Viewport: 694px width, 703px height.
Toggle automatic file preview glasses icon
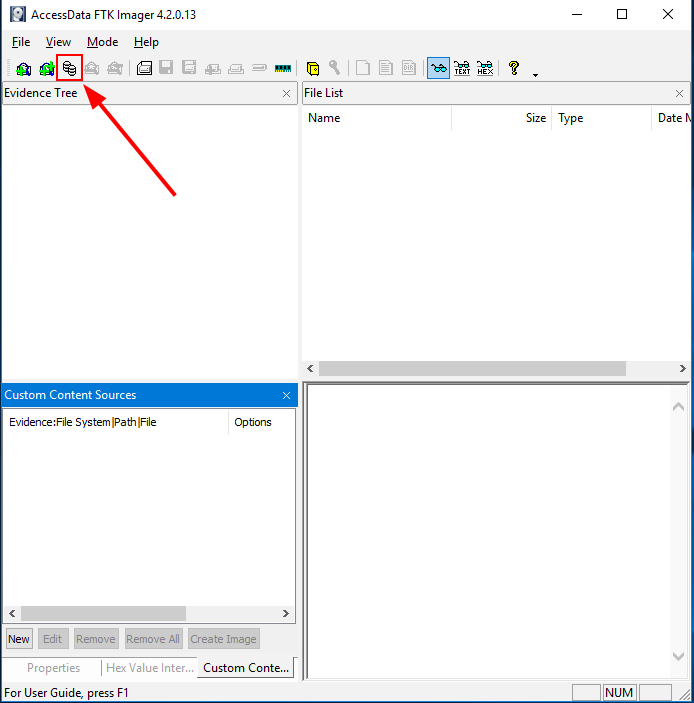pos(438,68)
